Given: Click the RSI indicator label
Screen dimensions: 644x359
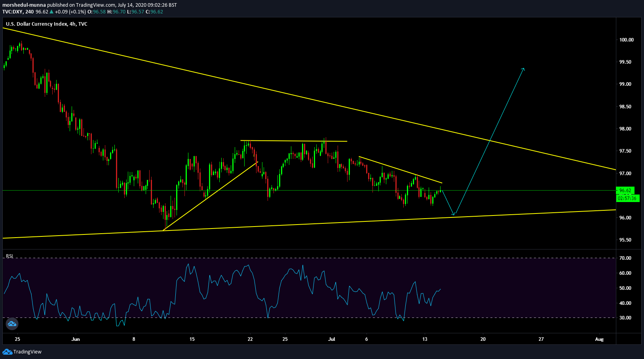Looking at the screenshot, I should 9,256.
